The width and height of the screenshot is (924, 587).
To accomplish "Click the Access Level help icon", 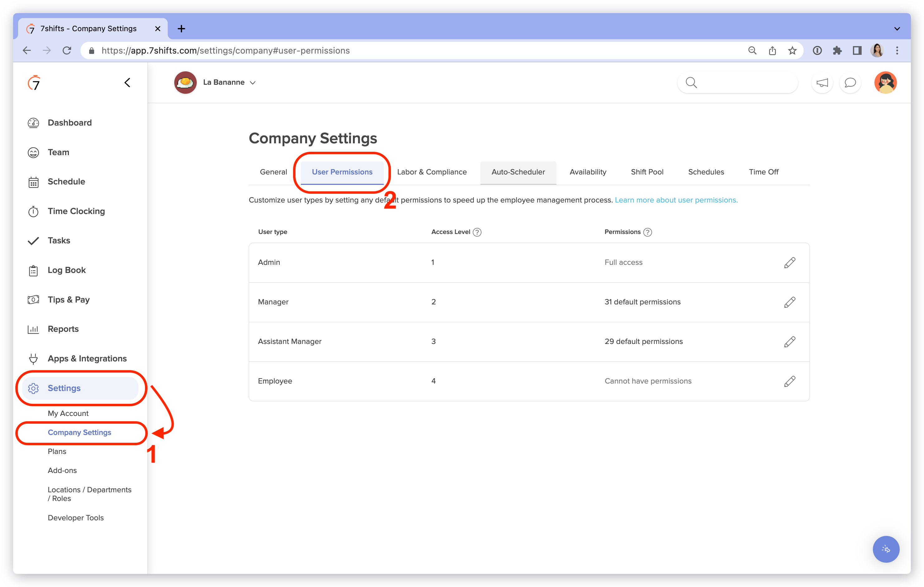I will point(477,232).
